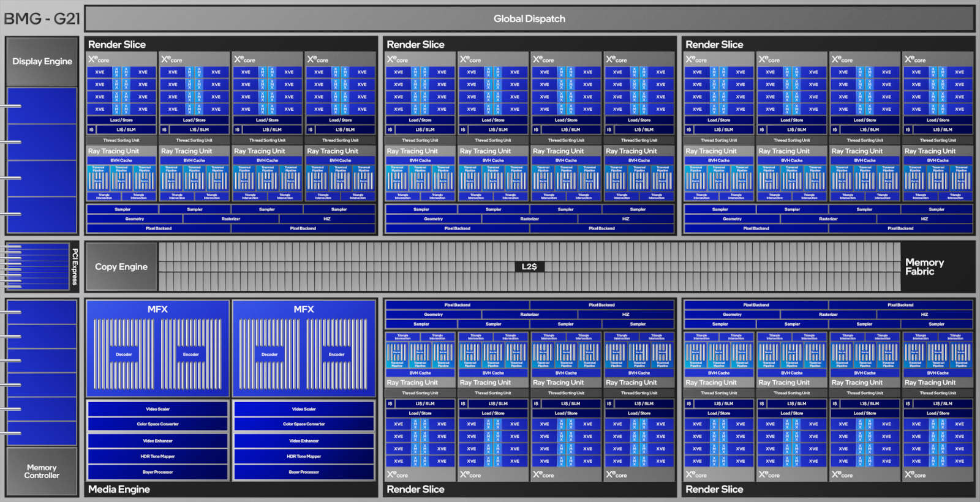
Task: Select the Media Engine title
Action: coord(119,489)
